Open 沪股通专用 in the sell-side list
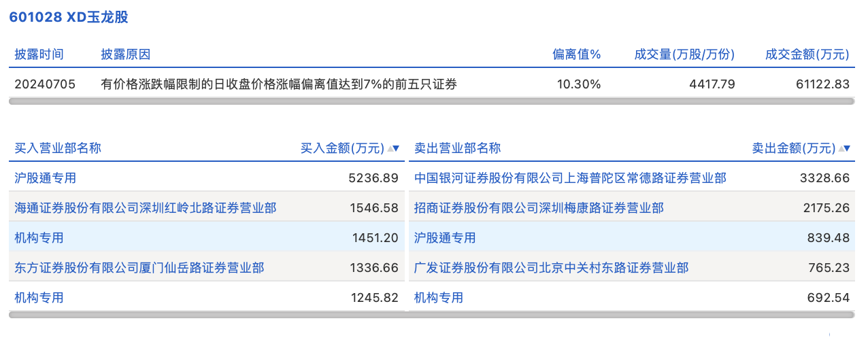Viewport: 868px width, 340px height. [445, 238]
